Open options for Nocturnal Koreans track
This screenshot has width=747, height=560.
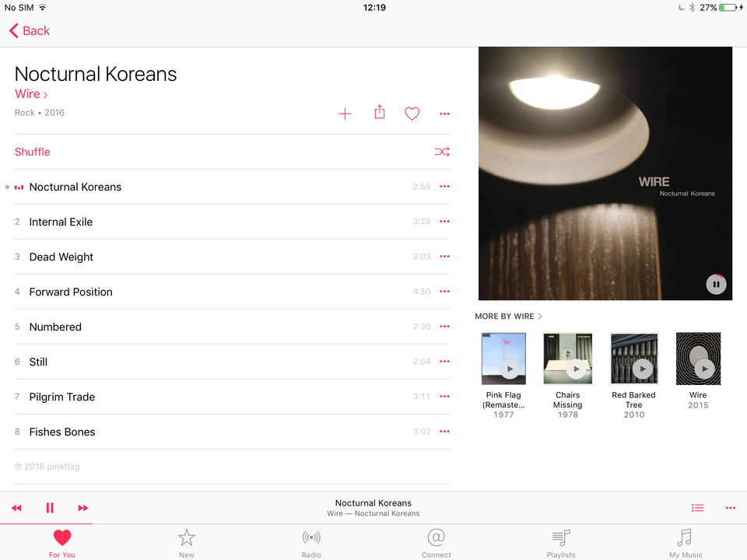[x=444, y=186]
